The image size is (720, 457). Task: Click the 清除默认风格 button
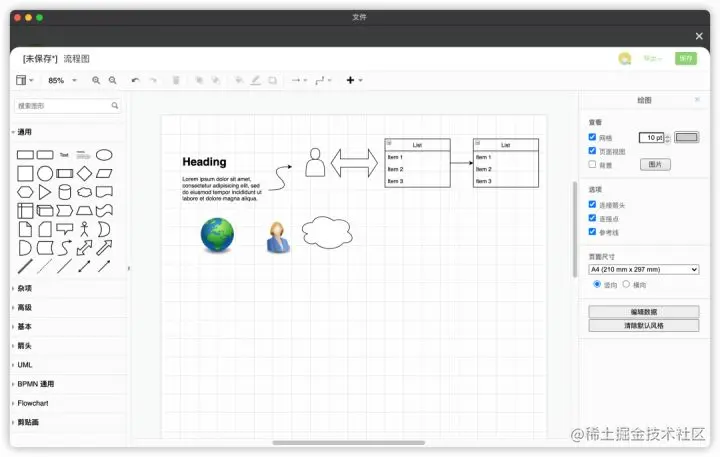(644, 326)
